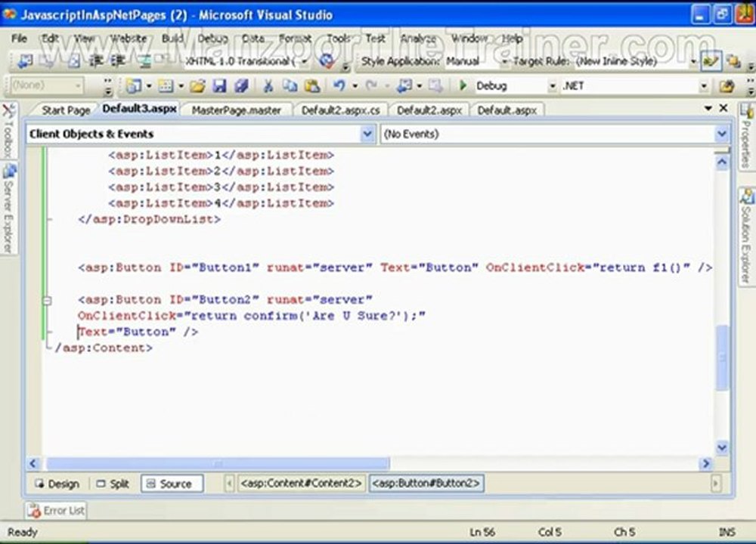Open the Edit menu
The image size is (756, 544).
(50, 38)
